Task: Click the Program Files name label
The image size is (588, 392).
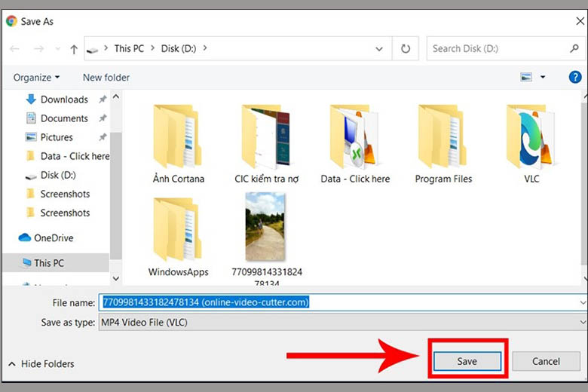Action: 443,179
